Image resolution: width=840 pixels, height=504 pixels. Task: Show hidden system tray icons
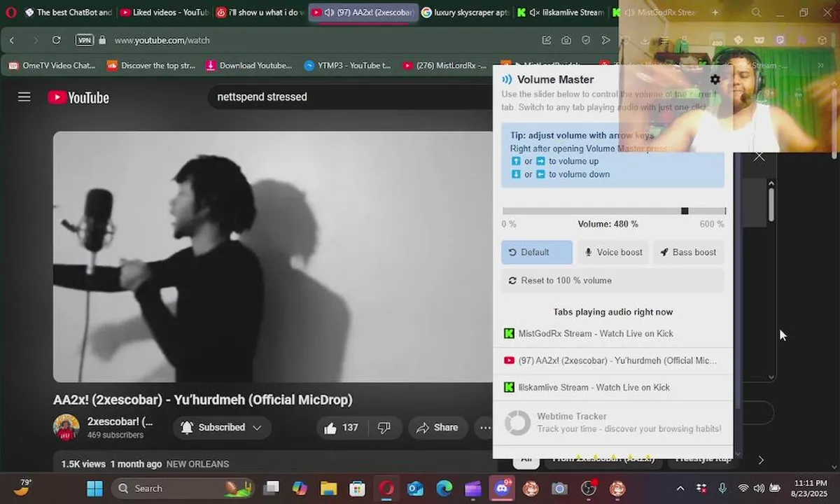(x=680, y=488)
